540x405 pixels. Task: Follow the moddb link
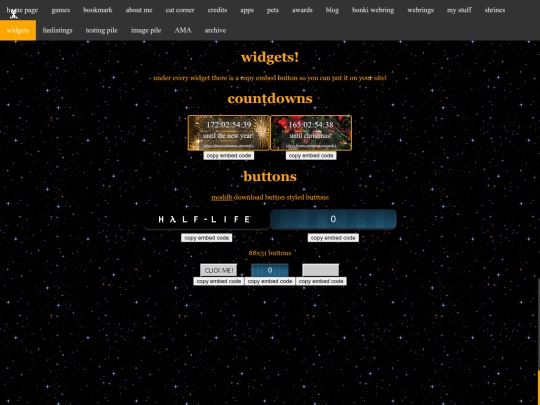[x=221, y=197]
